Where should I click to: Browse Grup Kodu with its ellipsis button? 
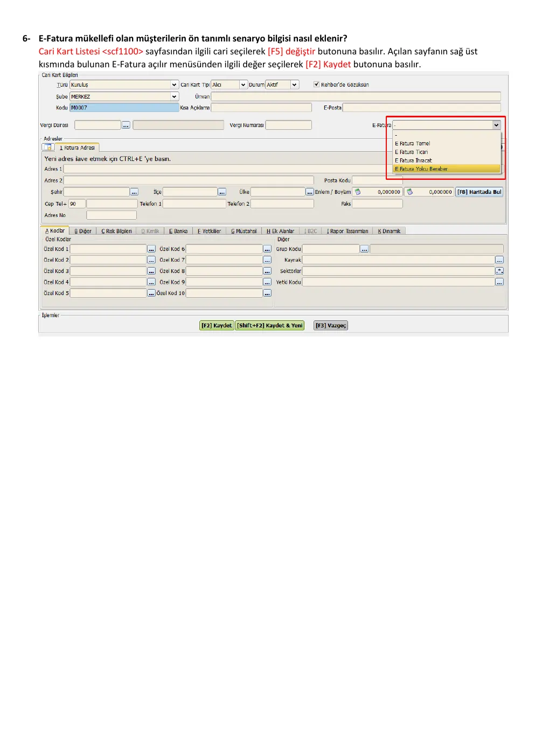click(365, 249)
